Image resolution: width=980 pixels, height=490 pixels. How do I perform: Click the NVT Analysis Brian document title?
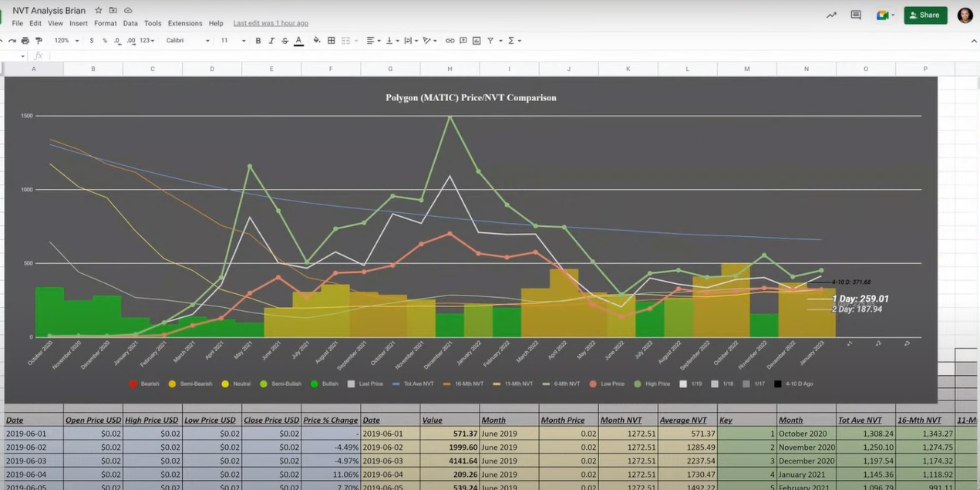(49, 11)
